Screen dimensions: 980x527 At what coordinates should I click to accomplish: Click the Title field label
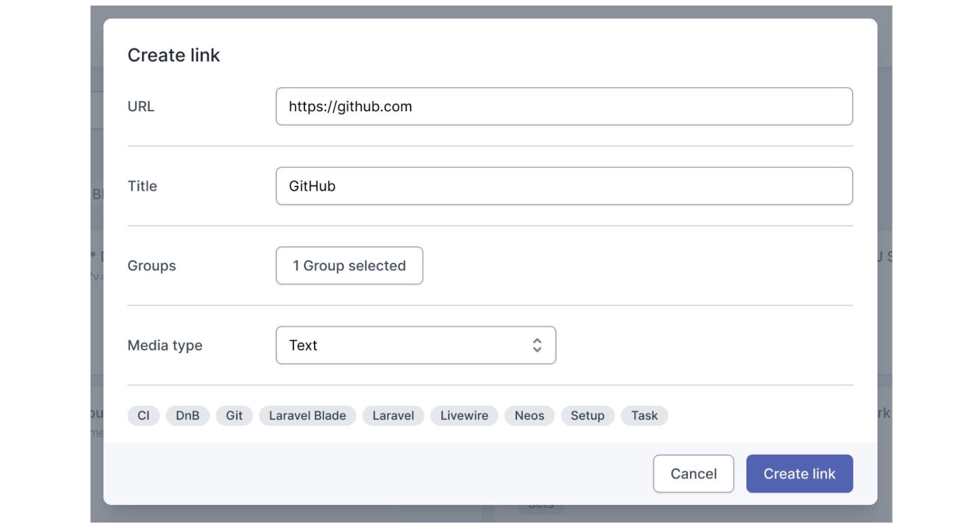142,186
